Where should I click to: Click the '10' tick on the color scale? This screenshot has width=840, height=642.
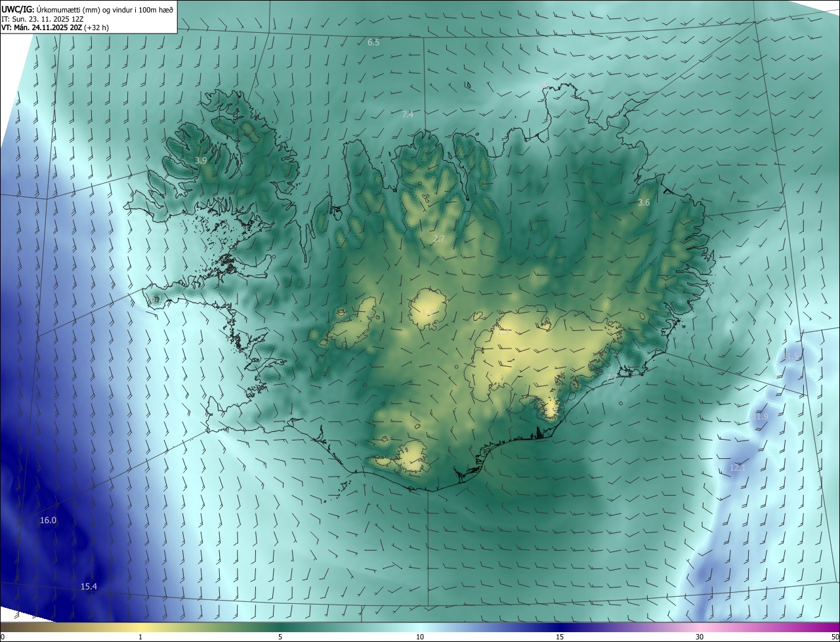pyautogui.click(x=420, y=637)
